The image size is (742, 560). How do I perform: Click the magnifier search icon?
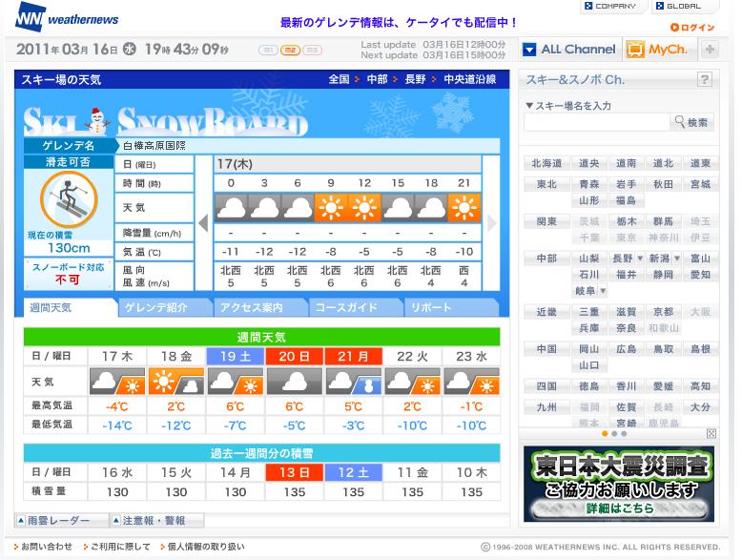(680, 122)
